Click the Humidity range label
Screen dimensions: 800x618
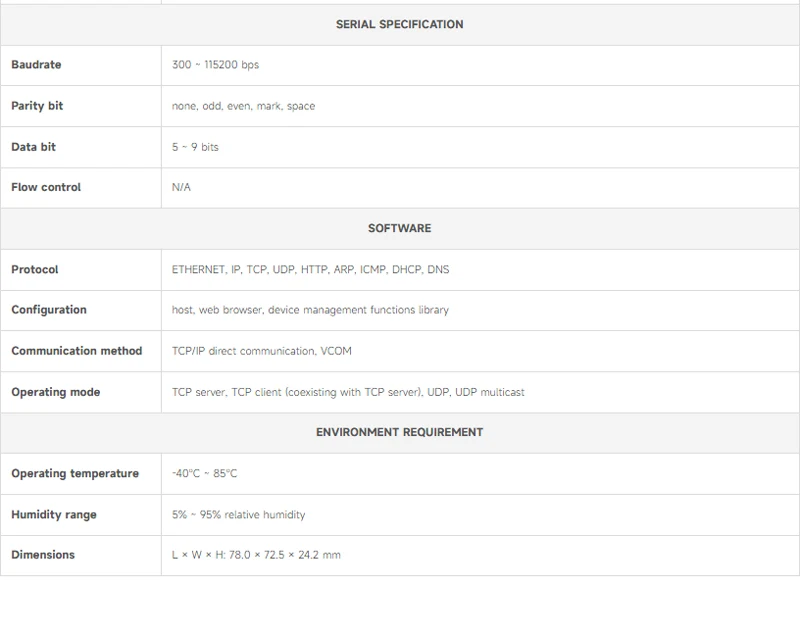[55, 514]
